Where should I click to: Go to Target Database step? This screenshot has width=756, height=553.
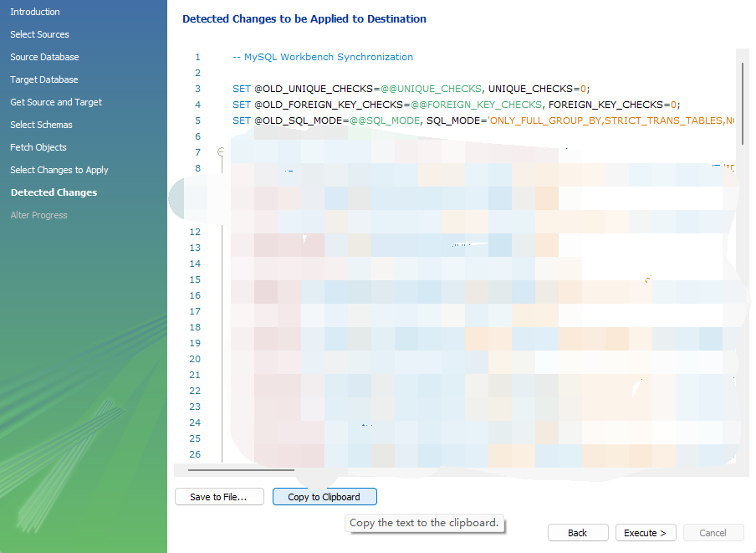(x=43, y=79)
